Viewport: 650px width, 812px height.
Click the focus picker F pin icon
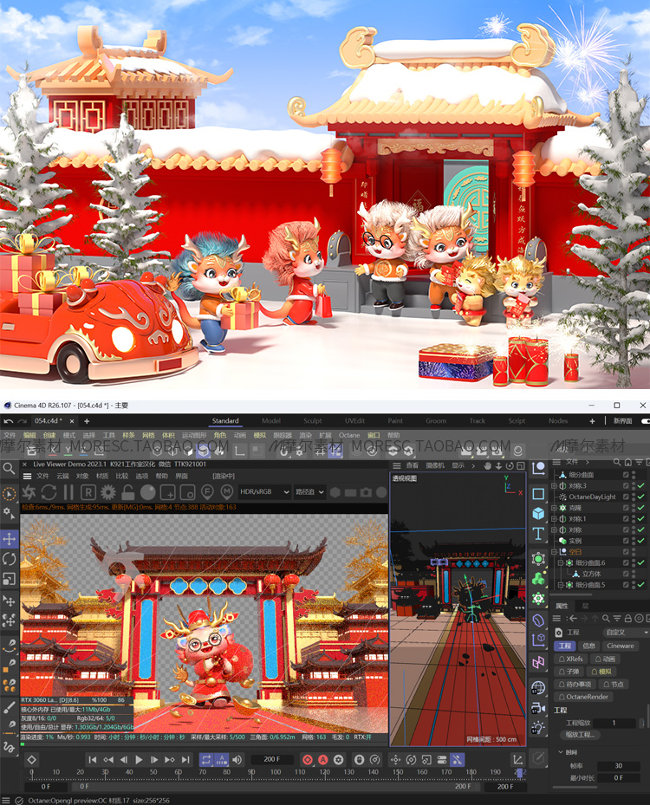(x=207, y=492)
